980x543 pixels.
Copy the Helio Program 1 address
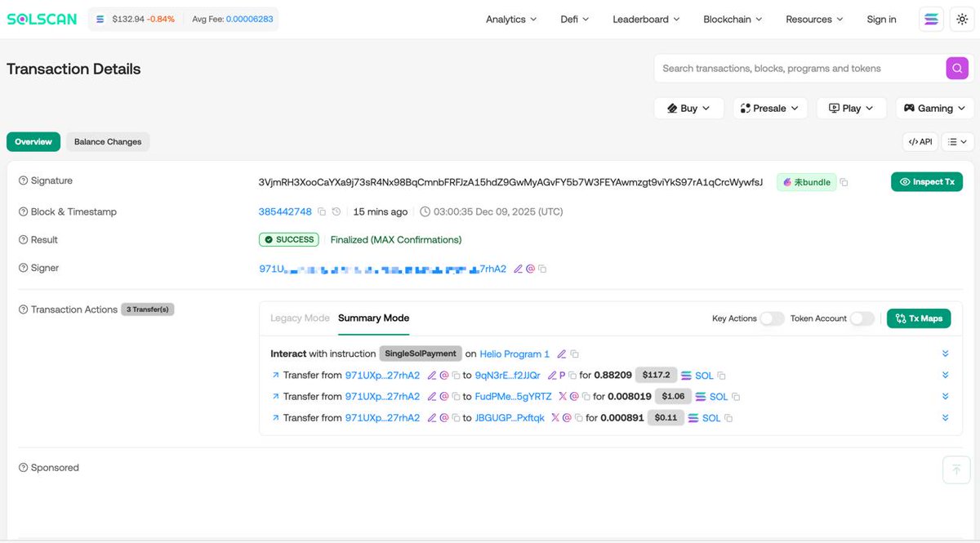tap(574, 354)
